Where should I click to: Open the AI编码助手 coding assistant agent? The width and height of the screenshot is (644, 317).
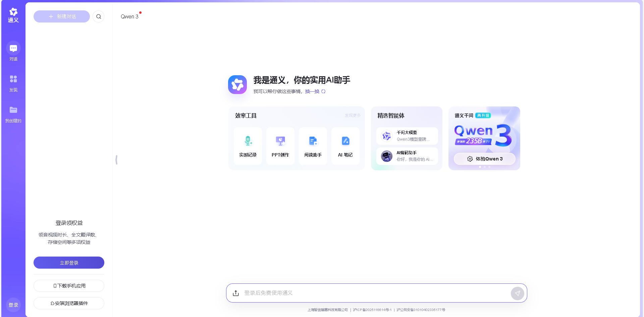coord(407,156)
